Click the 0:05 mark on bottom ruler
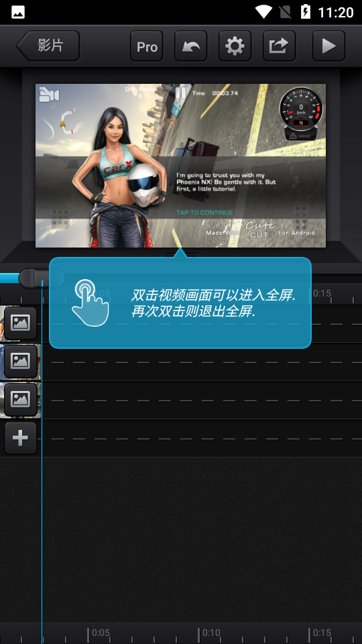The width and height of the screenshot is (362, 644). tap(101, 633)
